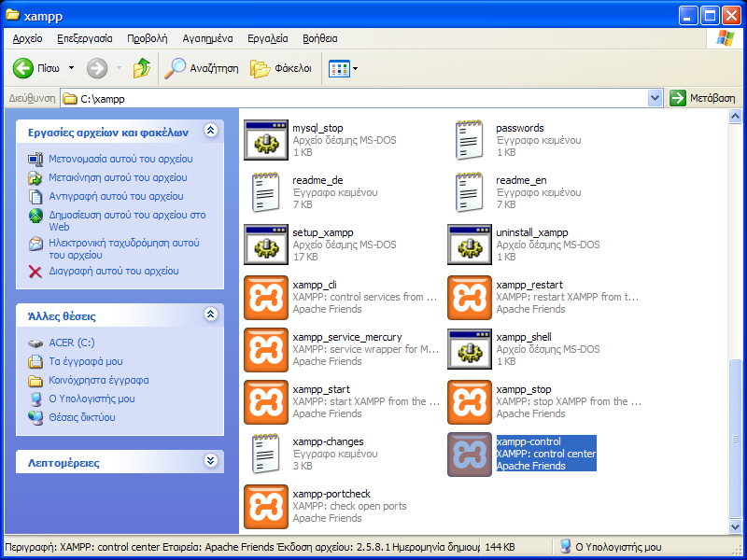The width and height of the screenshot is (747, 560).
Task: Select the xampp-control application icon
Action: 470,455
